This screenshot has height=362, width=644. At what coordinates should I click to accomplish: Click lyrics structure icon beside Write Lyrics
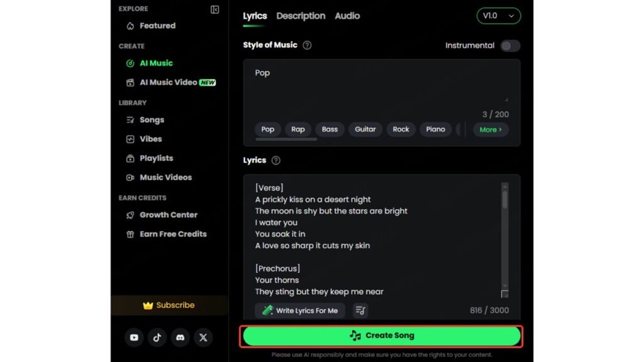[x=360, y=310]
